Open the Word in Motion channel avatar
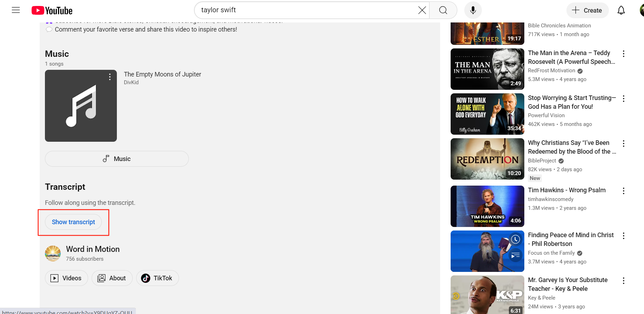Screen dimensions: 644x314 [53, 253]
